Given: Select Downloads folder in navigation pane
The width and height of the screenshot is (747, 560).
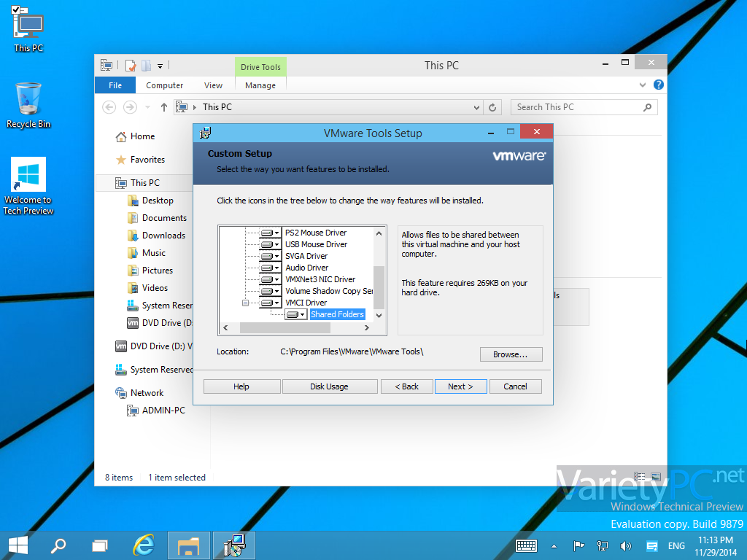Looking at the screenshot, I should click(163, 236).
